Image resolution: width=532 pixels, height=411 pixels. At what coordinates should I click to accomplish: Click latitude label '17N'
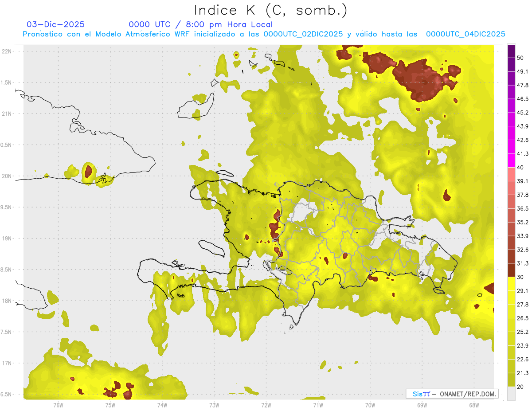7,363
